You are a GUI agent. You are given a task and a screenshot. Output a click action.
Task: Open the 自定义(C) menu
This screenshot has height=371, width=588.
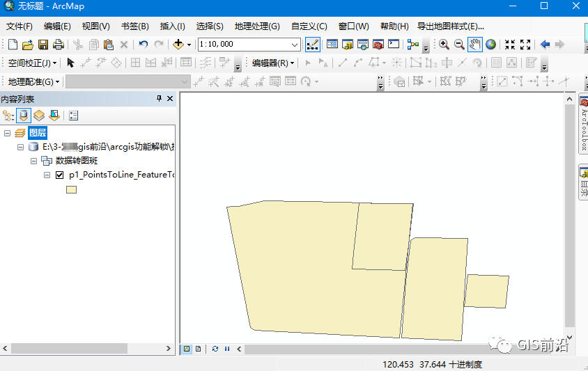pos(309,26)
